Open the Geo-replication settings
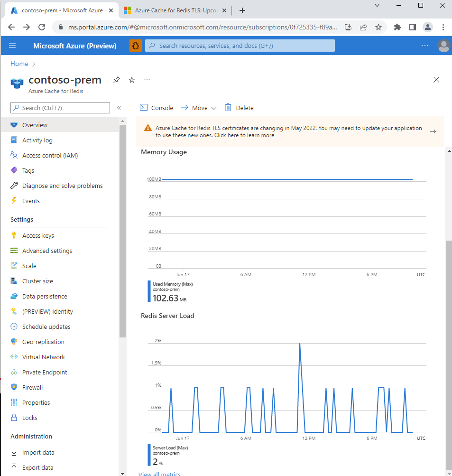The width and height of the screenshot is (452, 476). (x=44, y=341)
